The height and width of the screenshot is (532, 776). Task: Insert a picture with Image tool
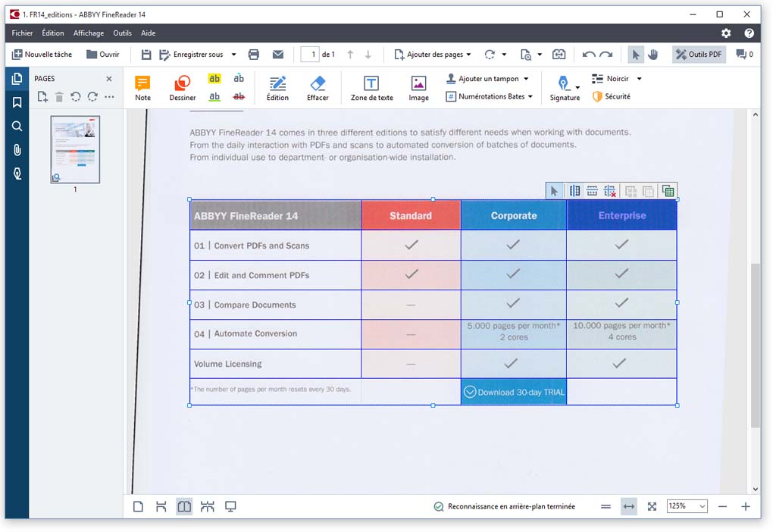[x=418, y=88]
